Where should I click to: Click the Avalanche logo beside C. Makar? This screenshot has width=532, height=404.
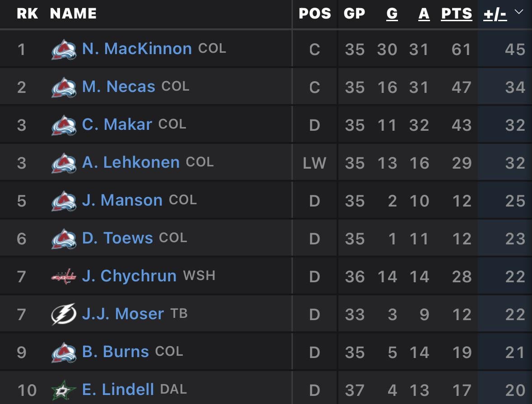pyautogui.click(x=64, y=125)
